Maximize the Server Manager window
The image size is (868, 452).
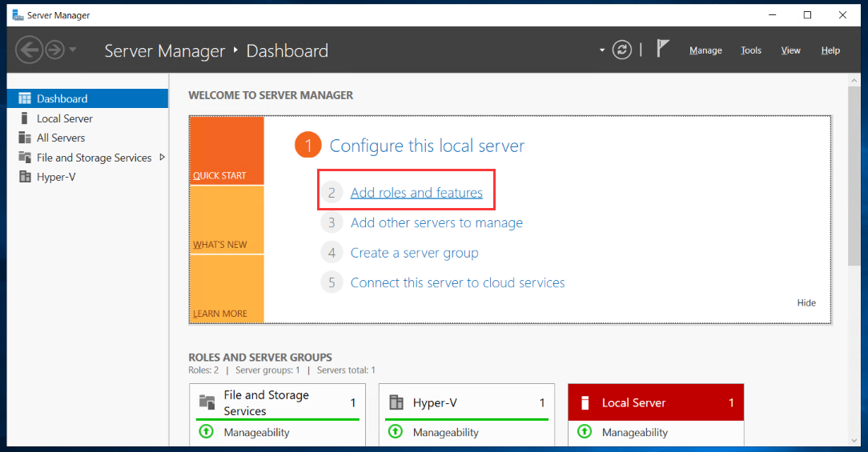coord(807,15)
